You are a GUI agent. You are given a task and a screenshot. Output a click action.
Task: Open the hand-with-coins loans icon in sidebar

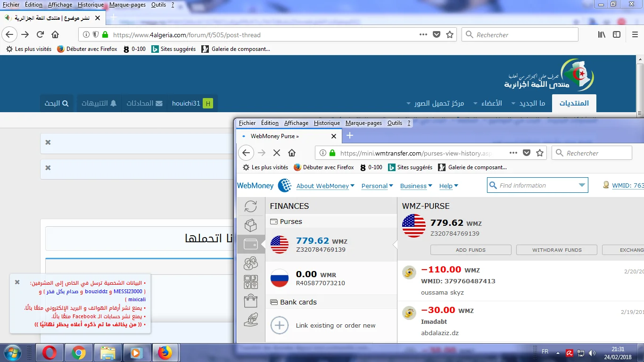pos(251,319)
